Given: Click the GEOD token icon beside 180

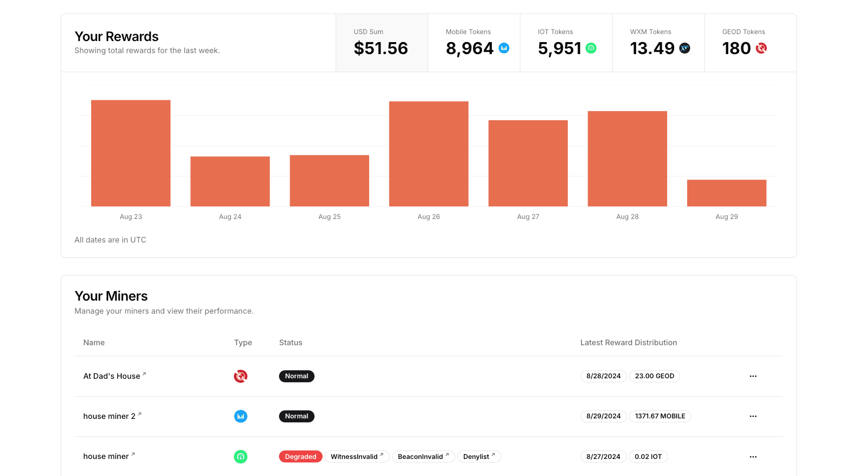Looking at the screenshot, I should click(761, 48).
